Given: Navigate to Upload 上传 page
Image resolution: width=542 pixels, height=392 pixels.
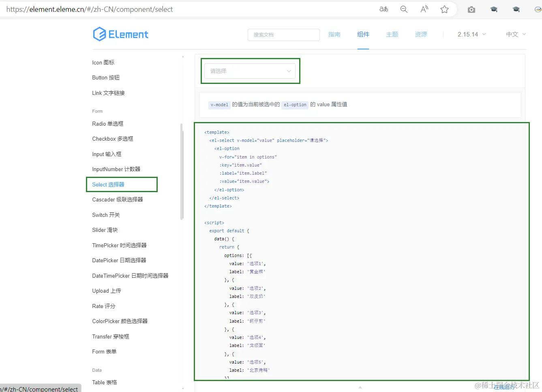Looking at the screenshot, I should 107,291.
